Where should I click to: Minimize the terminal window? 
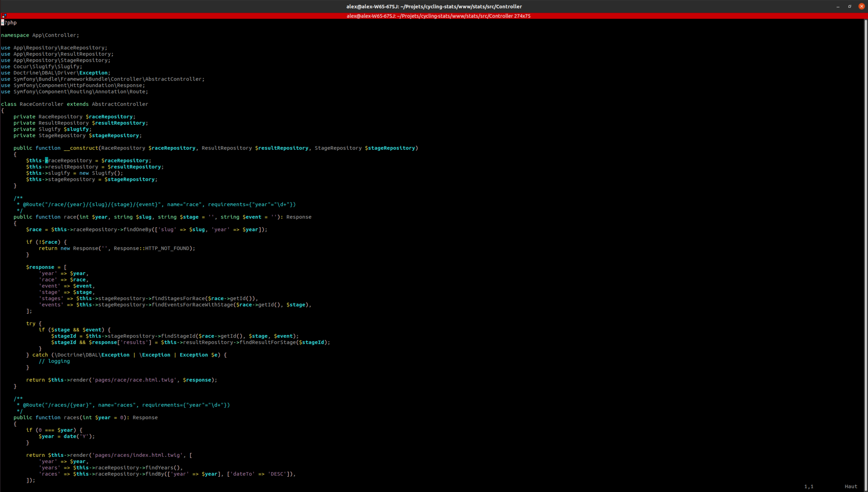837,6
